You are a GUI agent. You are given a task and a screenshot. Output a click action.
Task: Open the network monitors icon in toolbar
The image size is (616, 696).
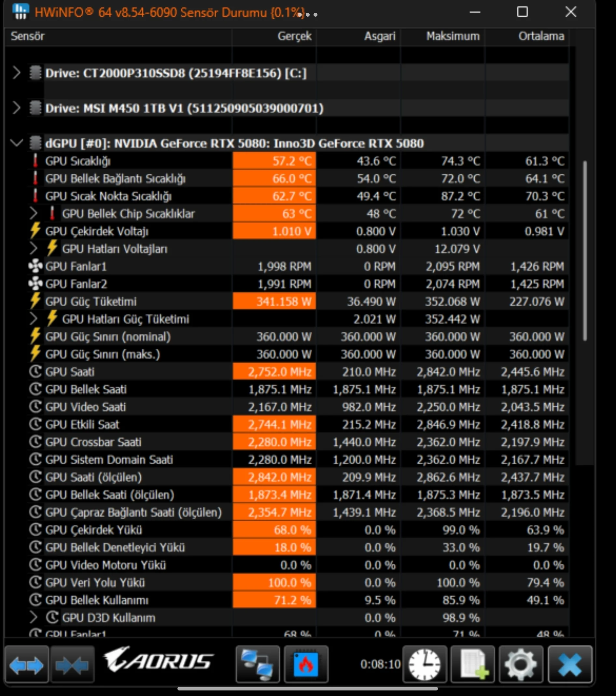[258, 664]
